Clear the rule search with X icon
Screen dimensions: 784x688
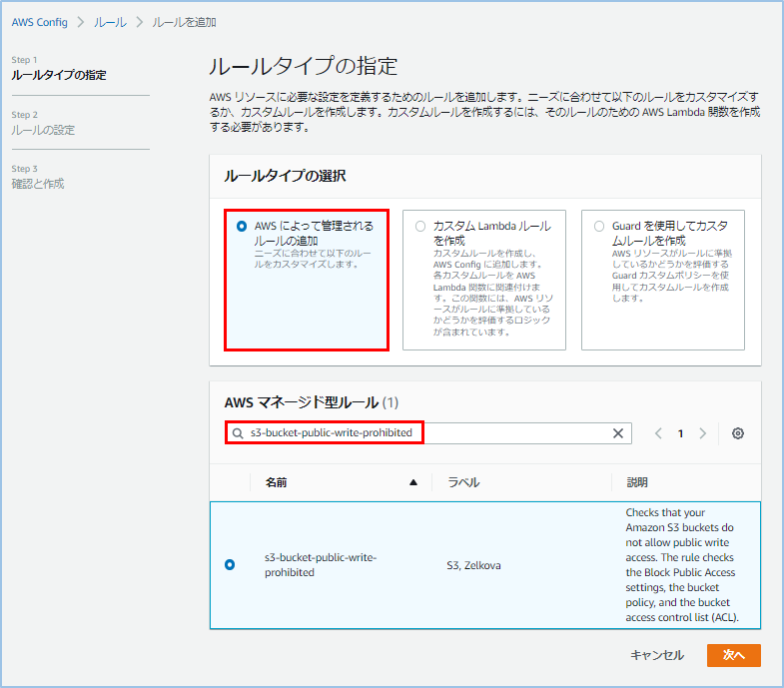618,433
